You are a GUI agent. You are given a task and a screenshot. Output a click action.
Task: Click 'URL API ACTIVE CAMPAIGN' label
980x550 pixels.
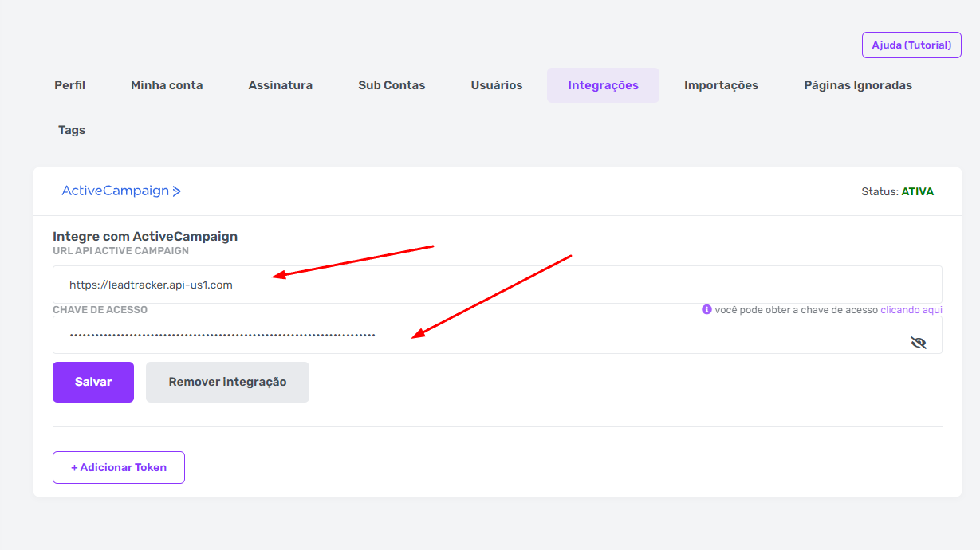pyautogui.click(x=120, y=250)
